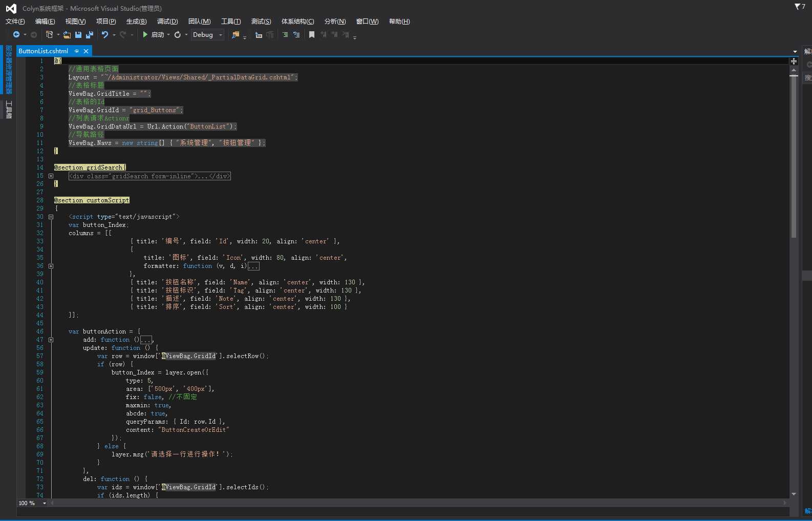This screenshot has width=812, height=521.
Task: Expand the add function on line 47
Action: (x=51, y=340)
